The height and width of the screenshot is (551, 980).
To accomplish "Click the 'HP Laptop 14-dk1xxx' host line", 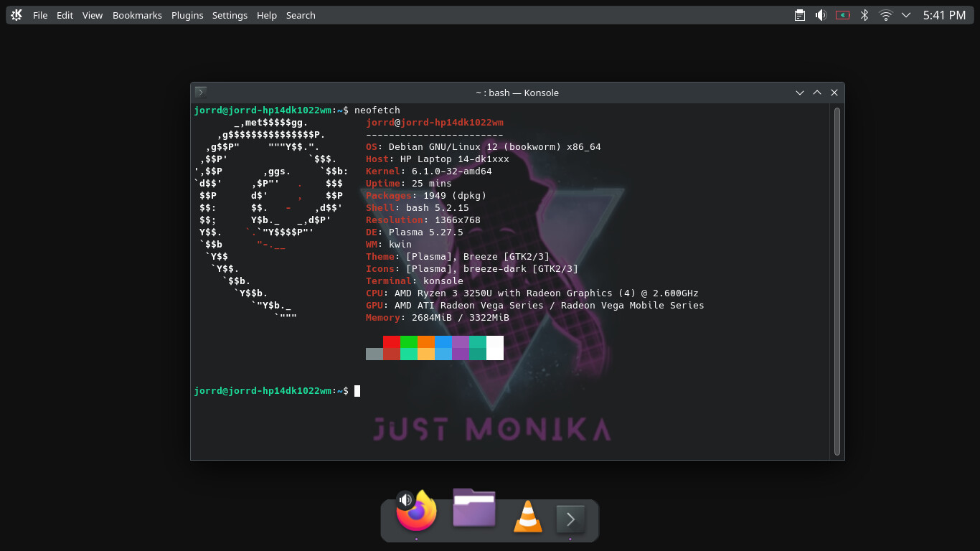I will [x=455, y=159].
